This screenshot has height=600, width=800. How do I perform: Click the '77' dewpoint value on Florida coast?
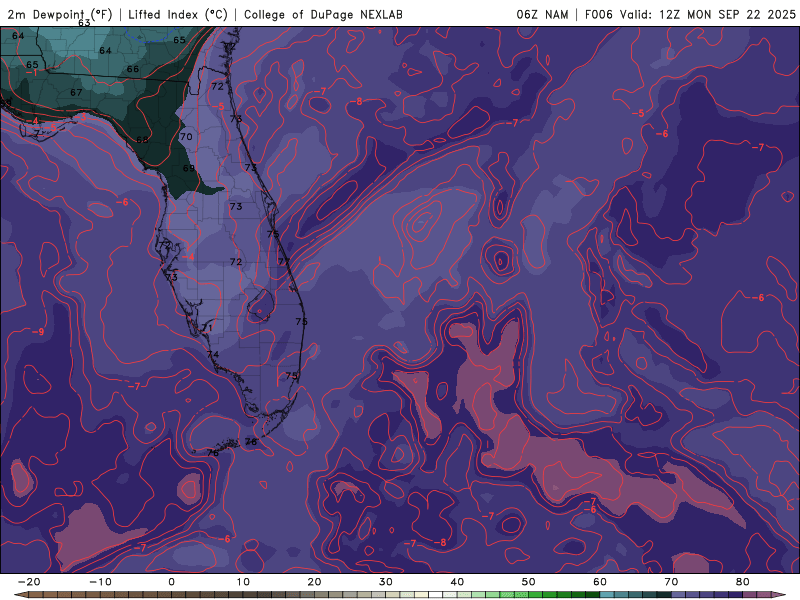[x=284, y=261]
